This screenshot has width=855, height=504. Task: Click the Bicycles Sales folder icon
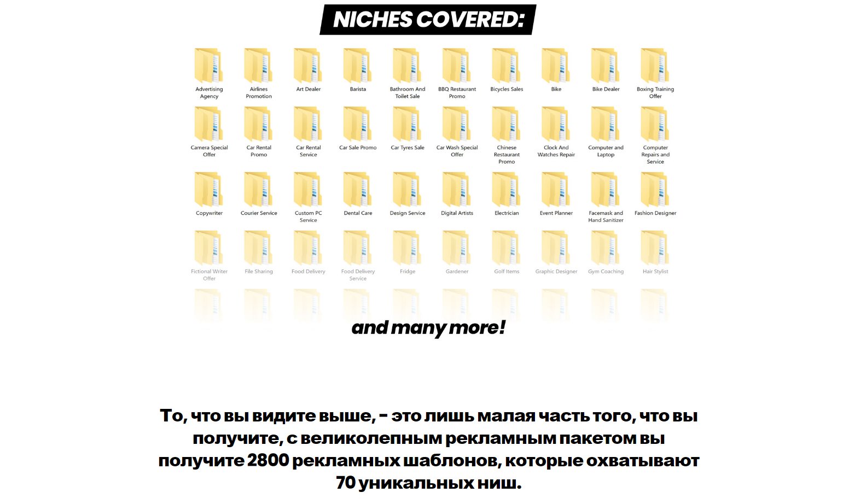(x=507, y=66)
